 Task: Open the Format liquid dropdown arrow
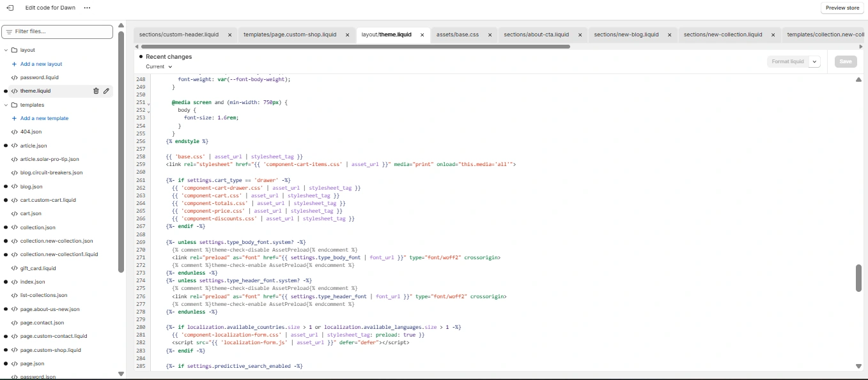[814, 61]
